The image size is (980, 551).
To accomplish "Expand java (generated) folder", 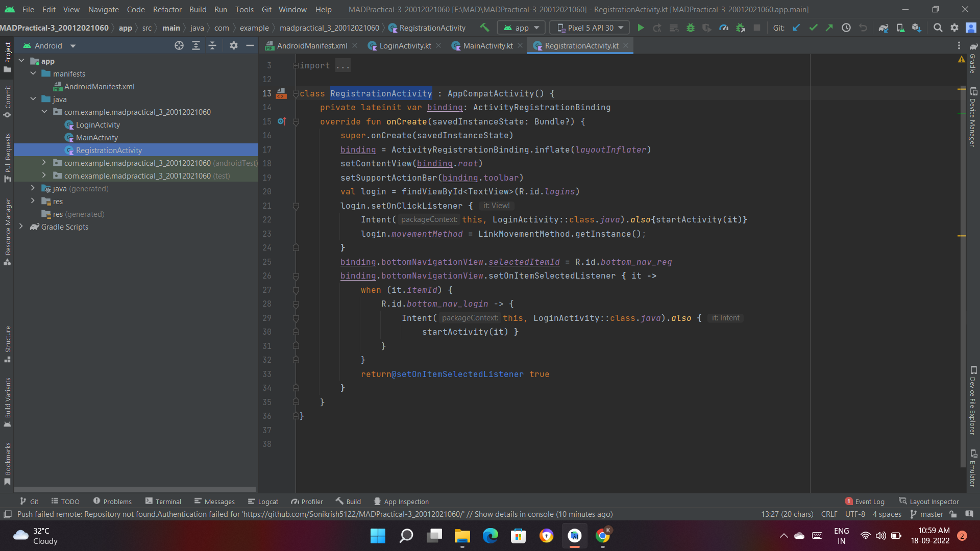I will tap(33, 188).
